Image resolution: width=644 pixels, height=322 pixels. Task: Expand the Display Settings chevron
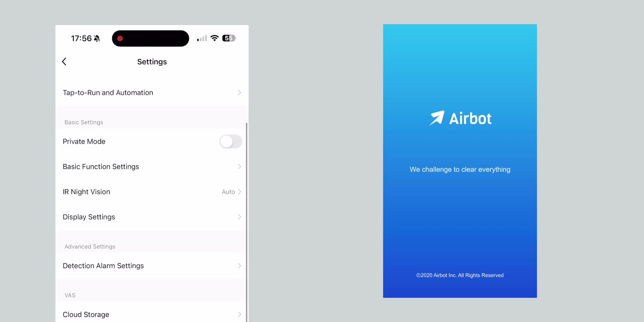coord(239,217)
